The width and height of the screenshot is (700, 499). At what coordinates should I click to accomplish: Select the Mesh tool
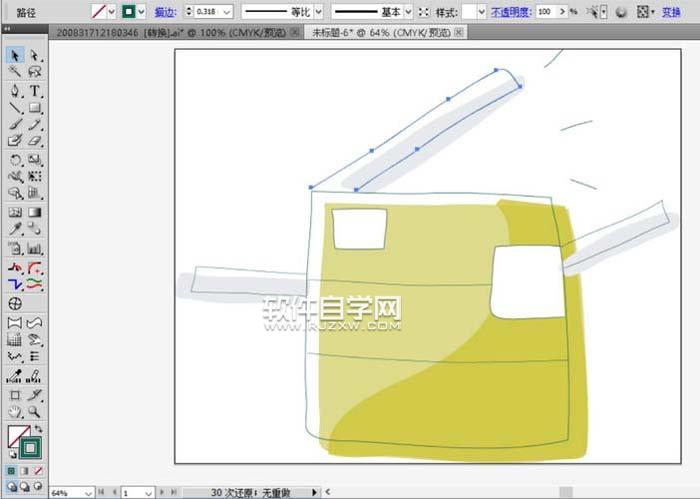tap(15, 212)
